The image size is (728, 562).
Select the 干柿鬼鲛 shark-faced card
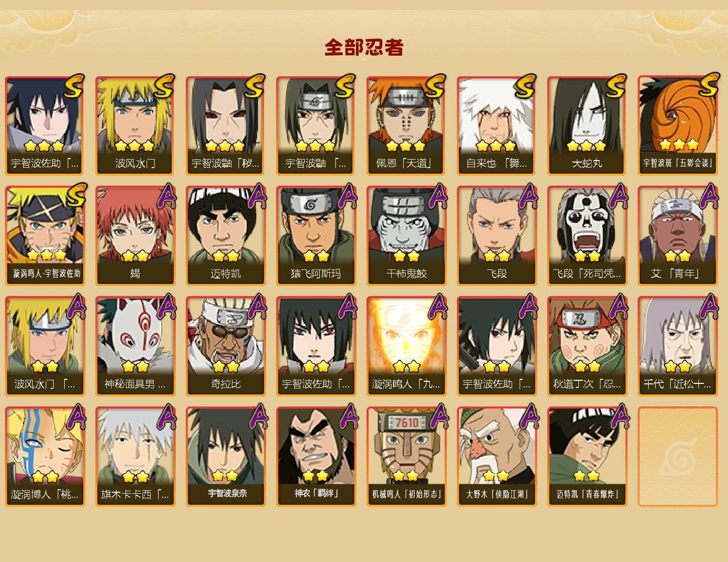click(x=407, y=236)
